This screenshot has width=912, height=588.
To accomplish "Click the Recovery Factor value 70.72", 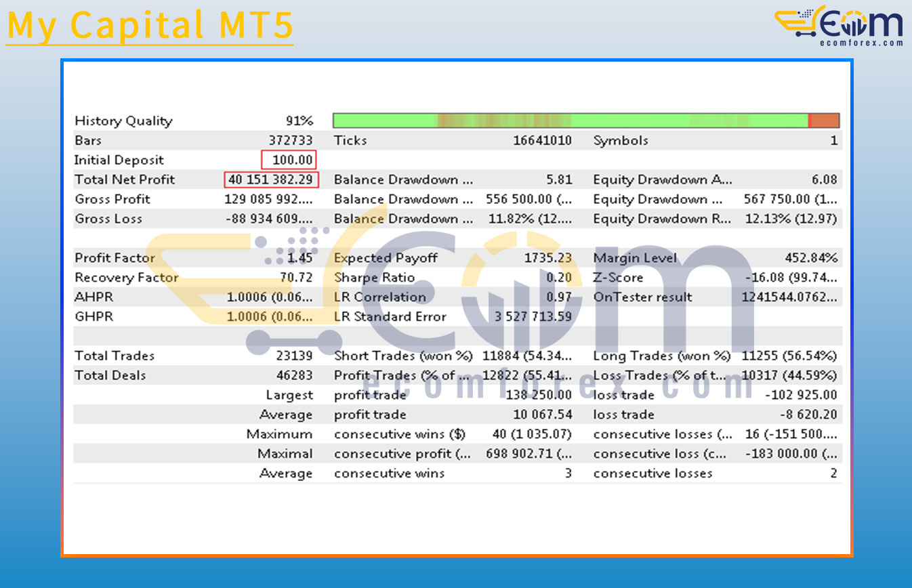I will (x=297, y=278).
